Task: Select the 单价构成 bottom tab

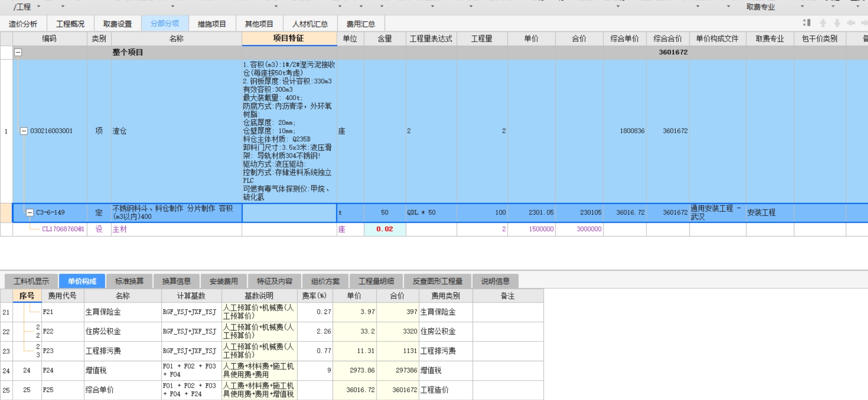Action: [82, 281]
